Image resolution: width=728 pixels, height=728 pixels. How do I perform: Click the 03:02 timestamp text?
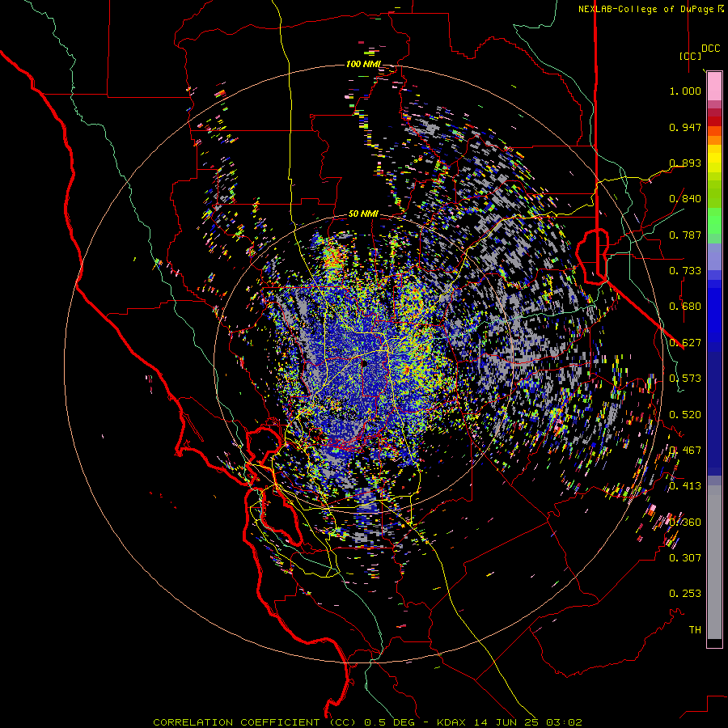pyautogui.click(x=564, y=722)
